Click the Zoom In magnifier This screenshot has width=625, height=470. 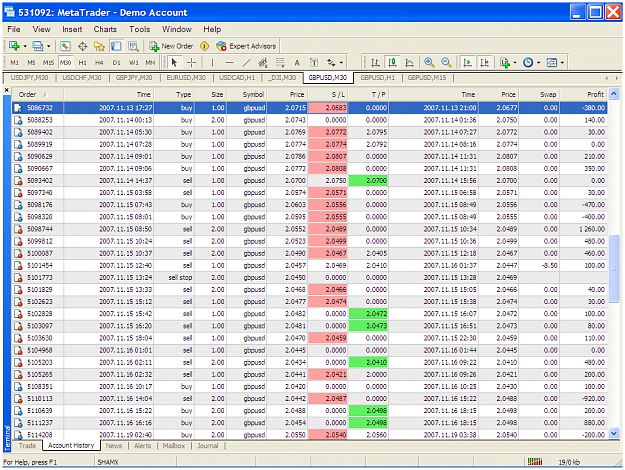pos(429,63)
